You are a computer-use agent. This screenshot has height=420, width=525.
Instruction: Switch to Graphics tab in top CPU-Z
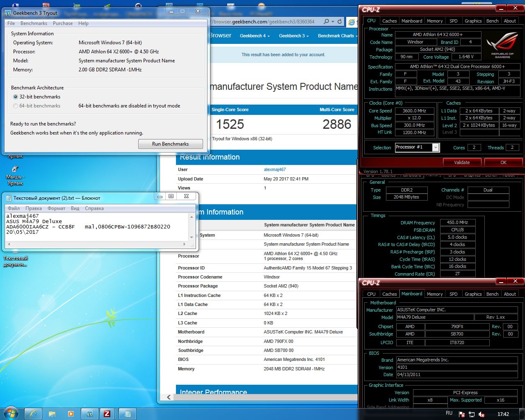(473, 21)
